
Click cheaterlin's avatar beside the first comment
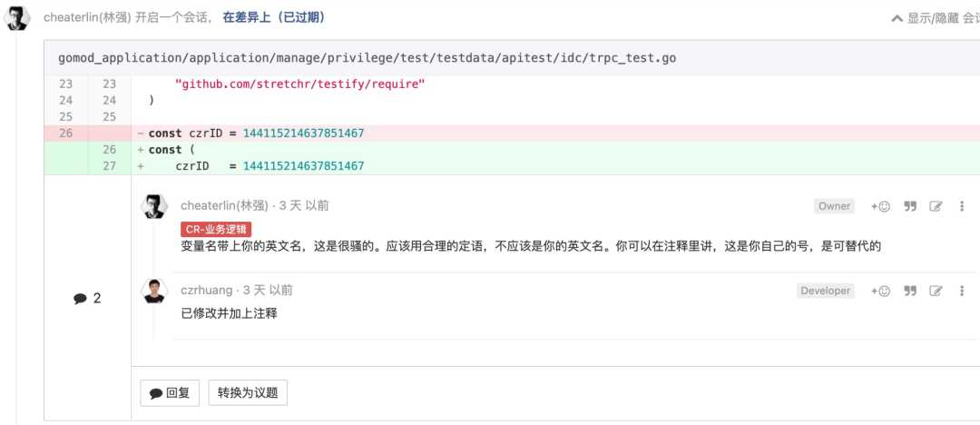pyautogui.click(x=154, y=206)
